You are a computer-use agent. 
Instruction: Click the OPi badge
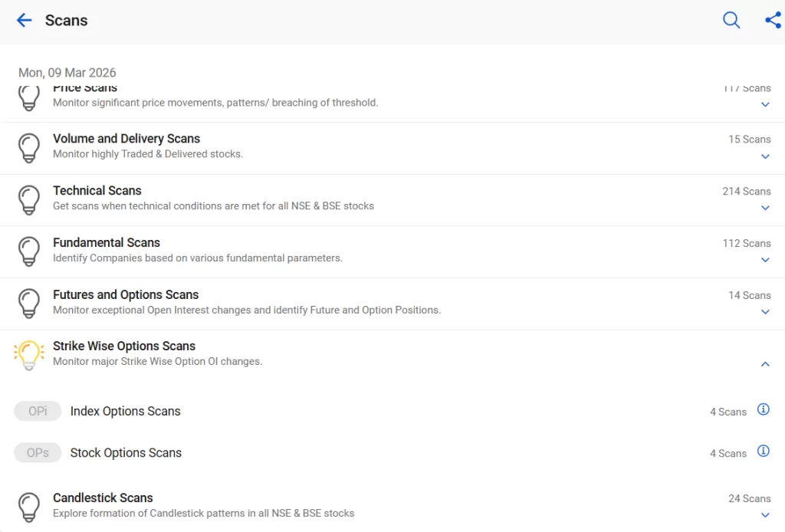[x=38, y=412]
